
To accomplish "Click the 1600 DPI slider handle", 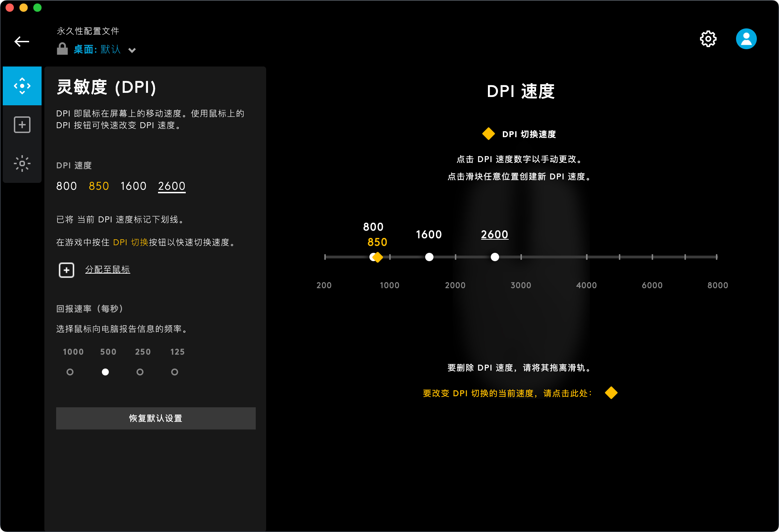I will click(429, 257).
